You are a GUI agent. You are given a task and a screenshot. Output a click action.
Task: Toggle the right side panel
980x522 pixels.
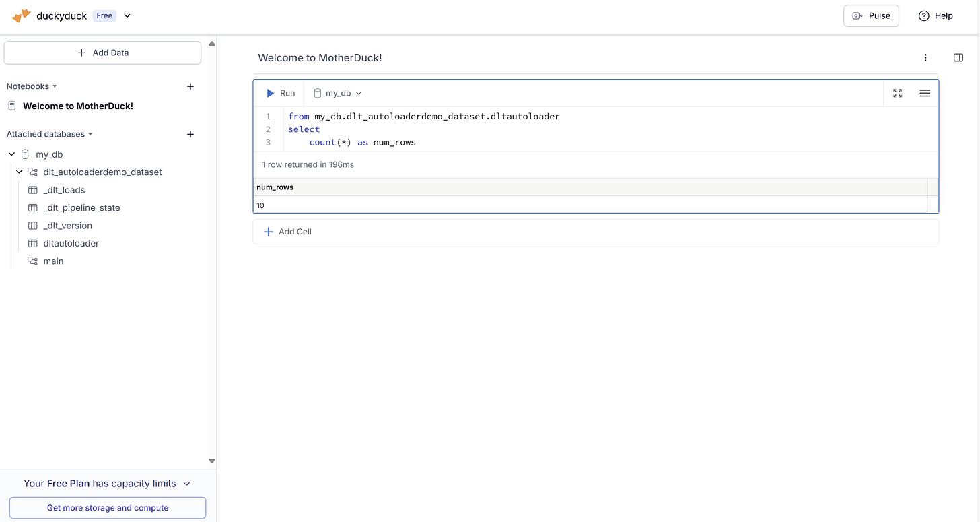pos(958,57)
